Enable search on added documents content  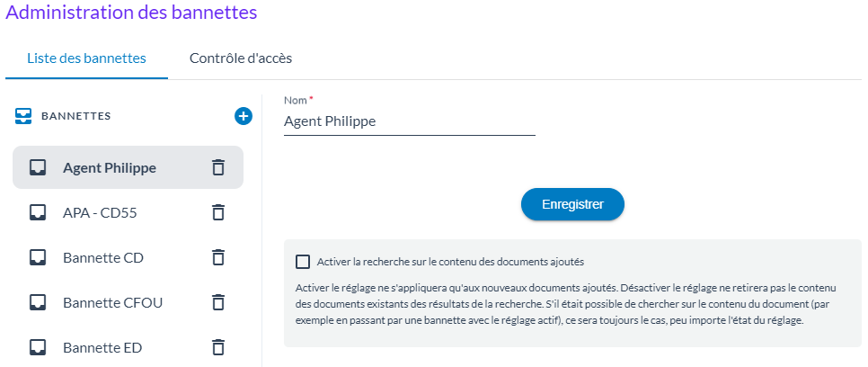tap(303, 262)
